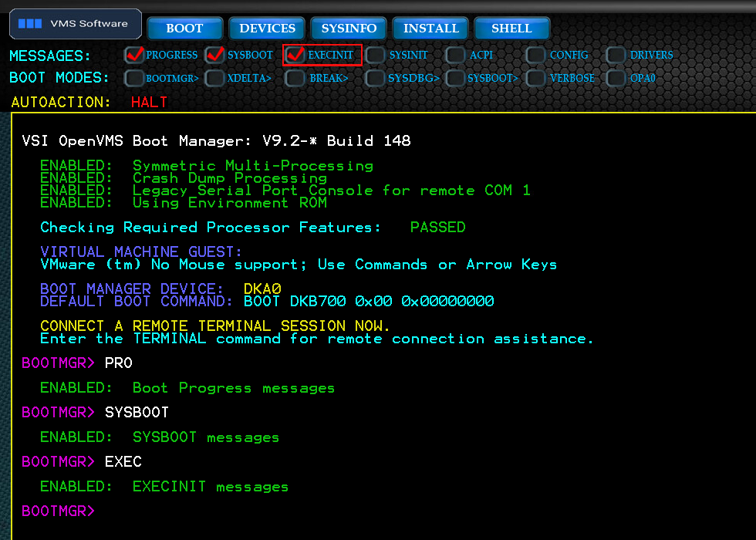
Task: Enable the SYSINIT messages checkbox
Action: click(x=375, y=55)
